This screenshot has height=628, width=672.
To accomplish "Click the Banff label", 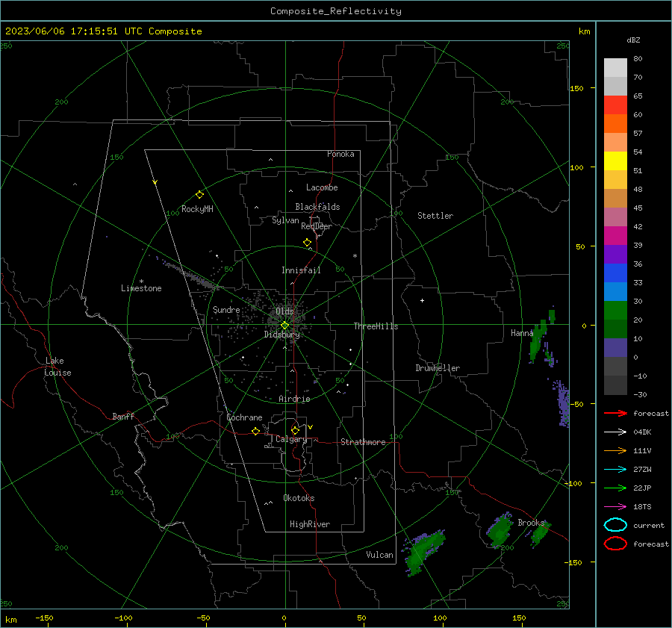I will 123,417.
